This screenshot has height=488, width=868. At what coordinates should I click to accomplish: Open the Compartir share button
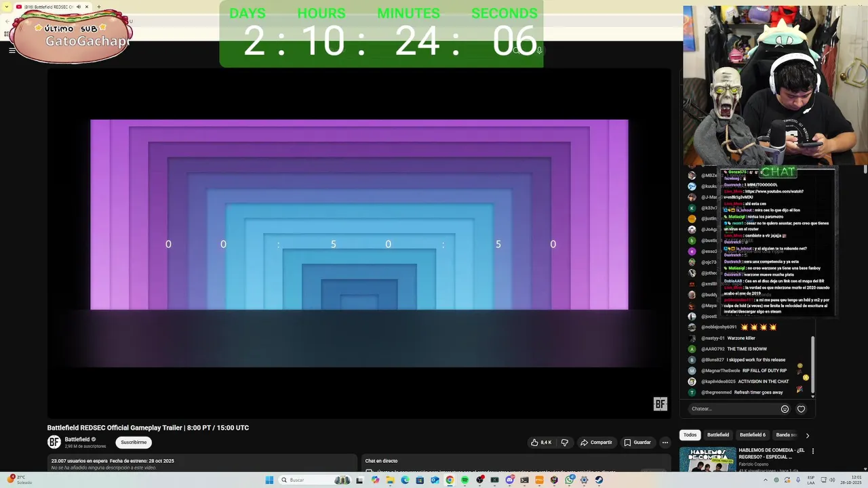tap(596, 443)
